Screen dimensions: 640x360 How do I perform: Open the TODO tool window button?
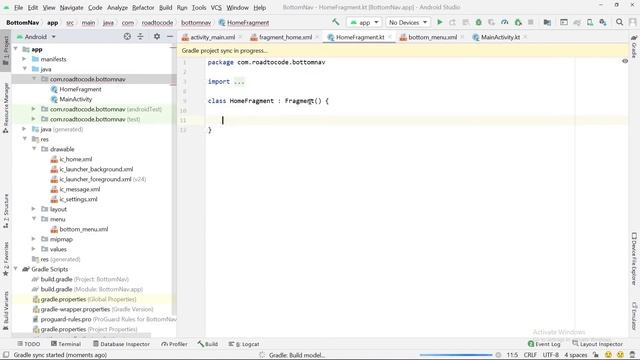click(29, 344)
